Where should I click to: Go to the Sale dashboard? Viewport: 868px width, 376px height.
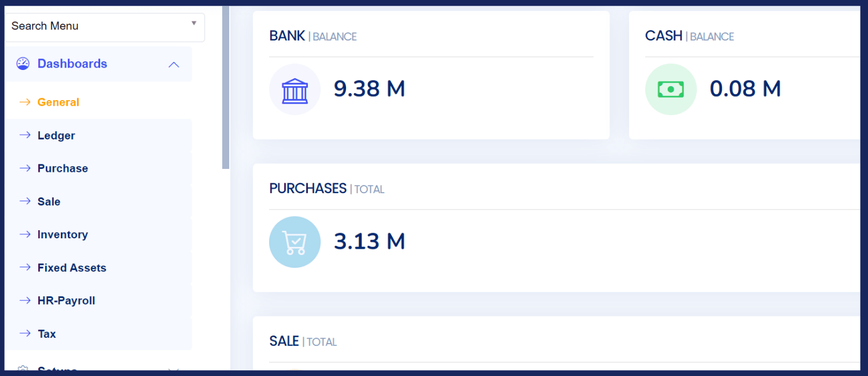click(x=49, y=201)
